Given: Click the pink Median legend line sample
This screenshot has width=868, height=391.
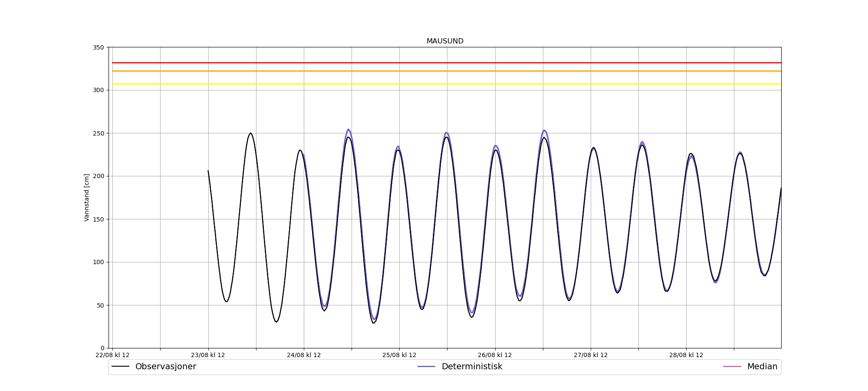Looking at the screenshot, I should coord(732,367).
